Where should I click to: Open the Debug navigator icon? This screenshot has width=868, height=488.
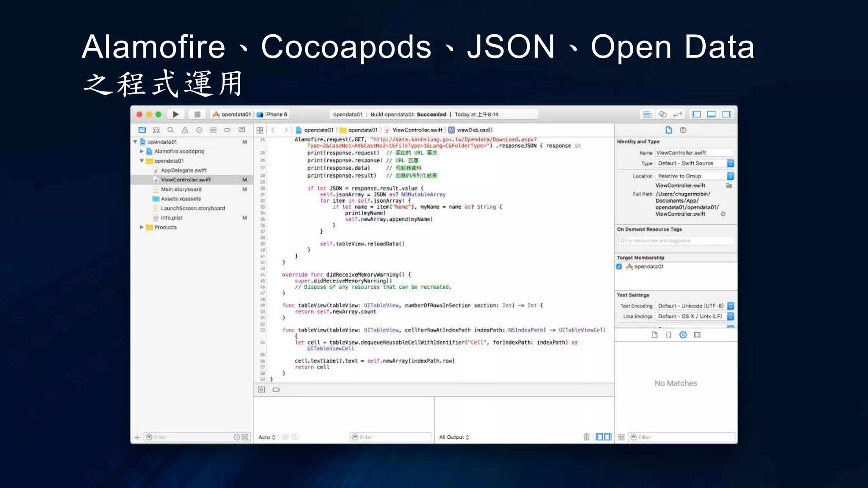click(213, 130)
